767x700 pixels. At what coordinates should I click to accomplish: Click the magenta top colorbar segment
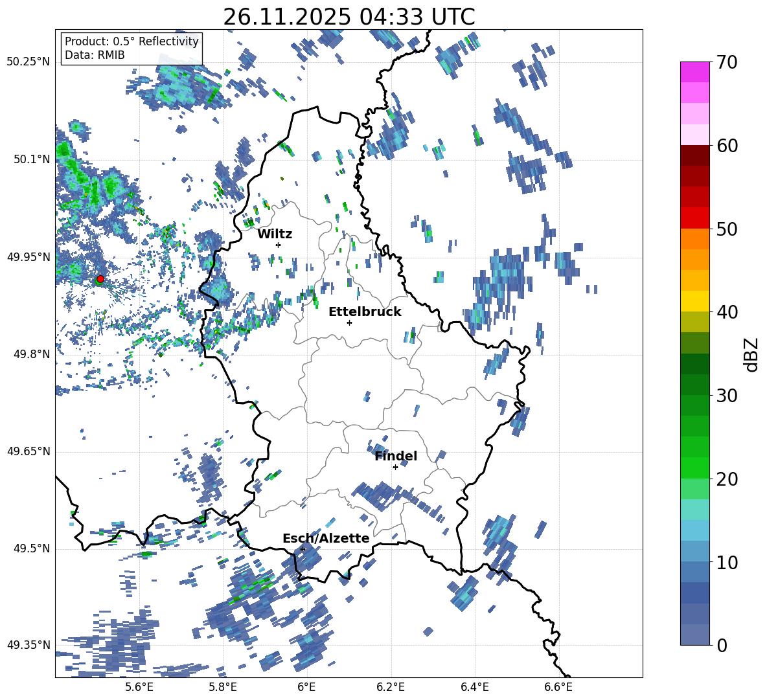[694, 73]
